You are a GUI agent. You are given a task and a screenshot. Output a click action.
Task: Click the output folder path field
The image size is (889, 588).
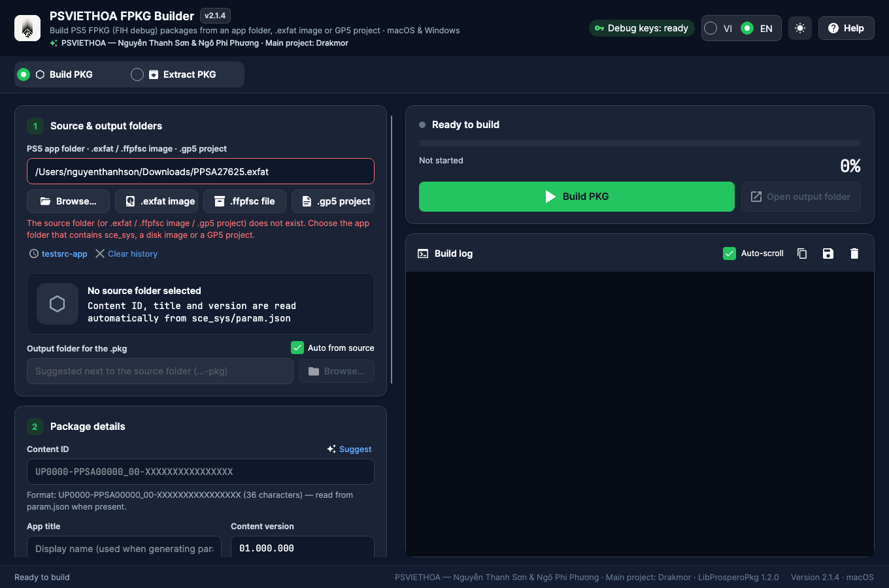160,371
